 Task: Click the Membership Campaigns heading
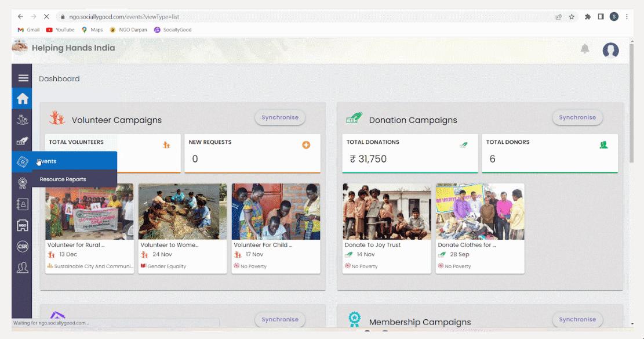coord(420,322)
